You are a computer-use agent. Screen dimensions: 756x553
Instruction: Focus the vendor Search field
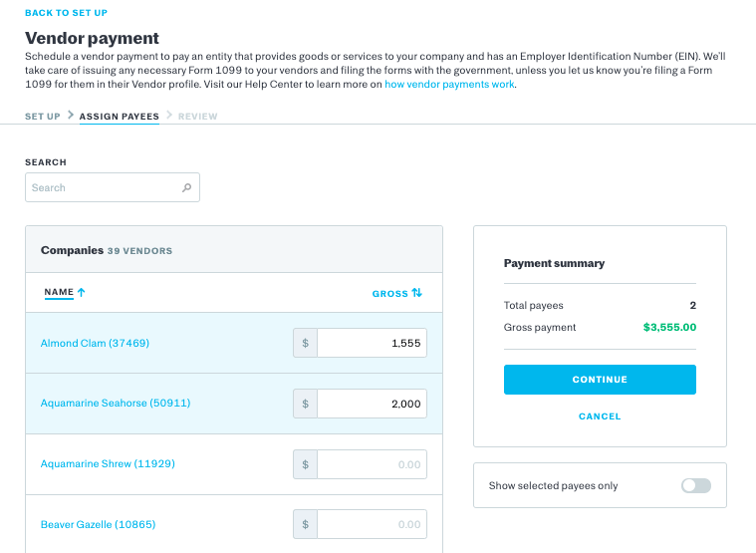[113, 187]
